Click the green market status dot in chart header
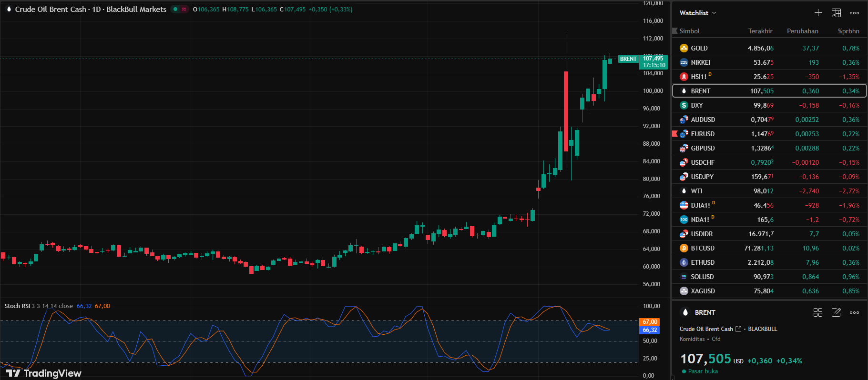Viewport: 868px width, 380px height. point(175,9)
